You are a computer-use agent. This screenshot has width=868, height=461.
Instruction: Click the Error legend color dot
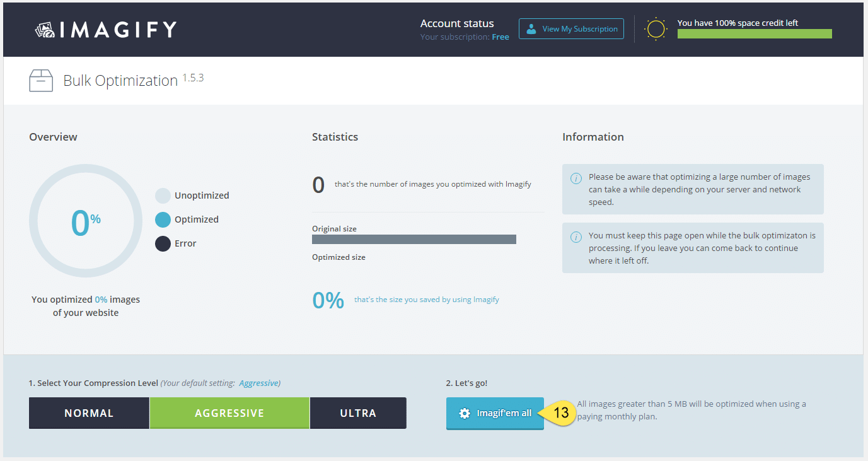[163, 243]
